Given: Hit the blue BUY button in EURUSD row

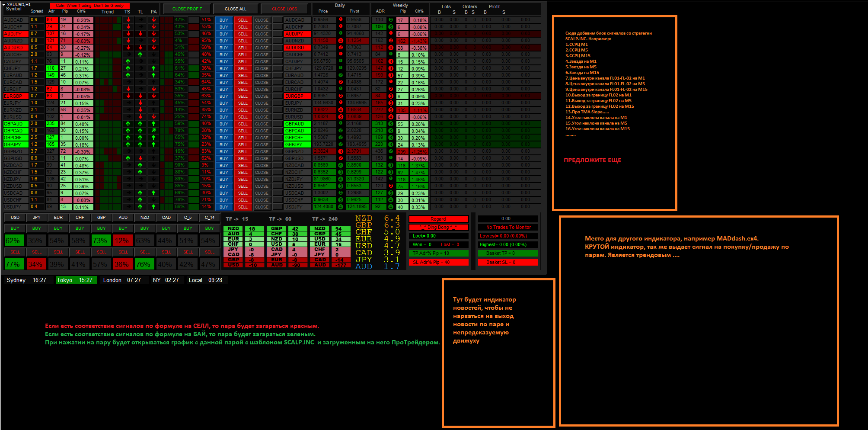Looking at the screenshot, I should coord(224,117).
